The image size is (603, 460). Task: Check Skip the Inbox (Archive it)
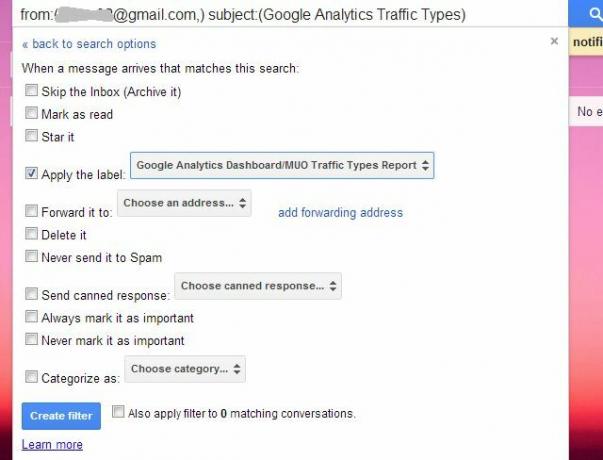coord(32,90)
